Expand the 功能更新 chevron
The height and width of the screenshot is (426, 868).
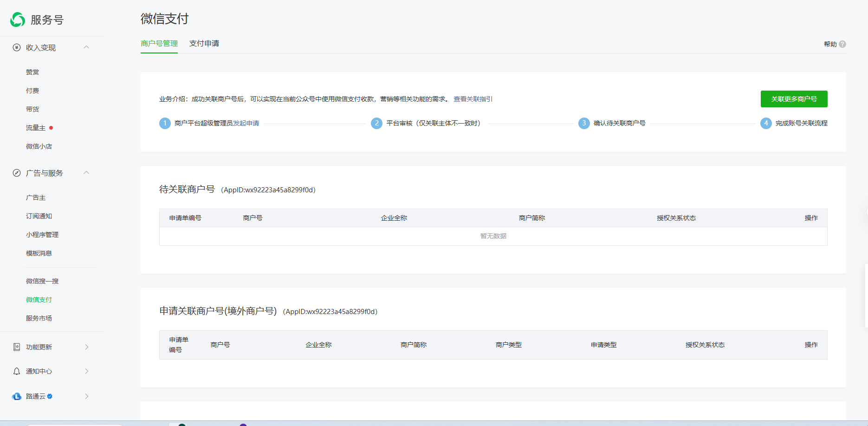[87, 347]
